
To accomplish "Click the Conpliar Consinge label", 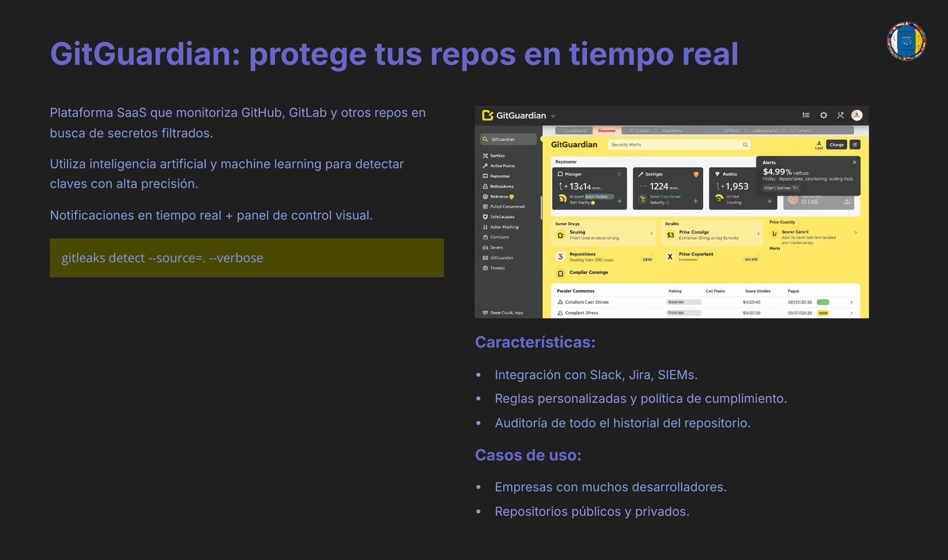I will tap(589, 272).
